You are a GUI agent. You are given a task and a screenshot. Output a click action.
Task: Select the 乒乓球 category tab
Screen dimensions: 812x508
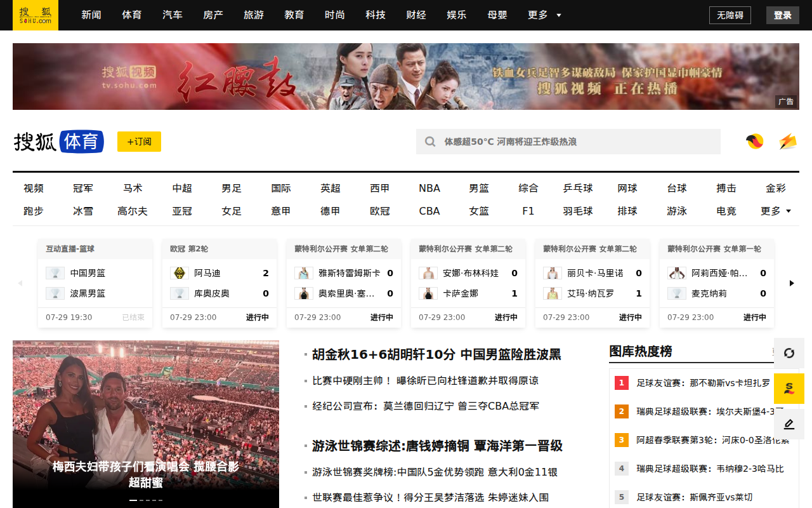coord(578,188)
